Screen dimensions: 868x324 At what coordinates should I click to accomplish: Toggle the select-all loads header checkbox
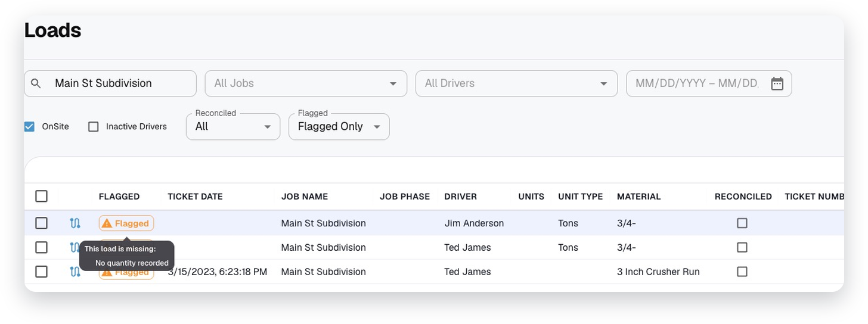(x=41, y=196)
